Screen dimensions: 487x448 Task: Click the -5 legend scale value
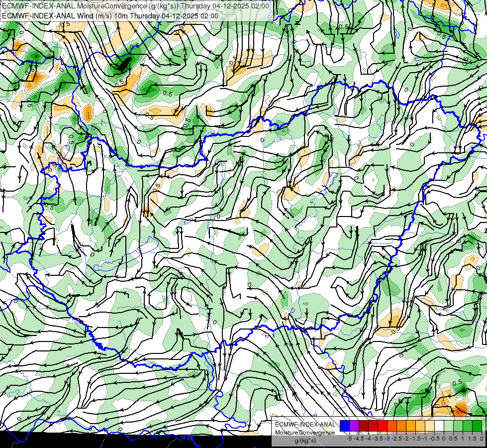[x=349, y=439]
